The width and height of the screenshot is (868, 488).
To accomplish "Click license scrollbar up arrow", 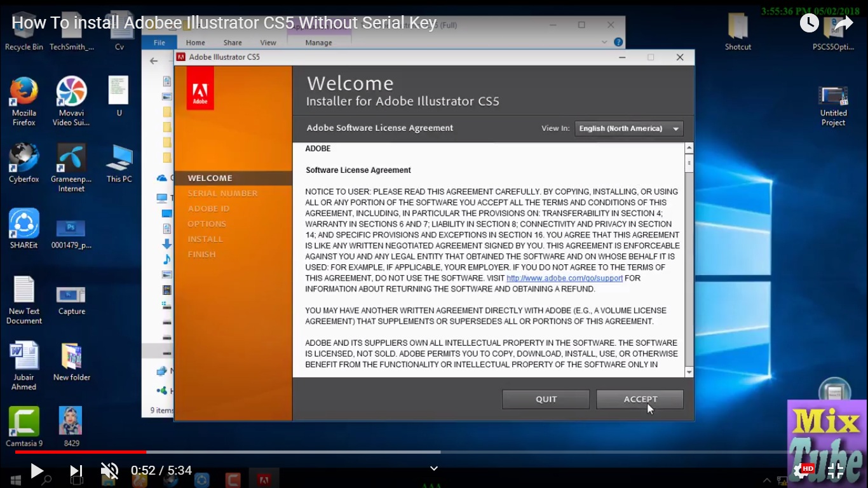I will [x=689, y=148].
